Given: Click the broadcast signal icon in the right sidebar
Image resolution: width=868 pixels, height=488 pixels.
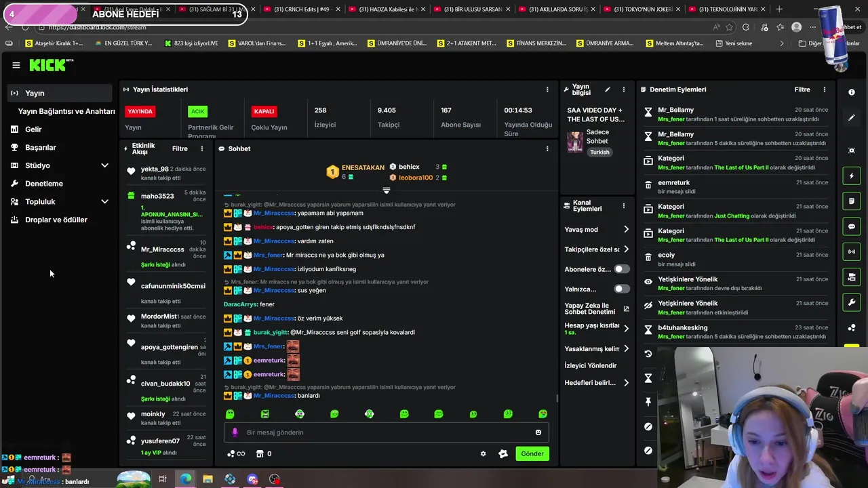Looking at the screenshot, I should pyautogui.click(x=852, y=251).
